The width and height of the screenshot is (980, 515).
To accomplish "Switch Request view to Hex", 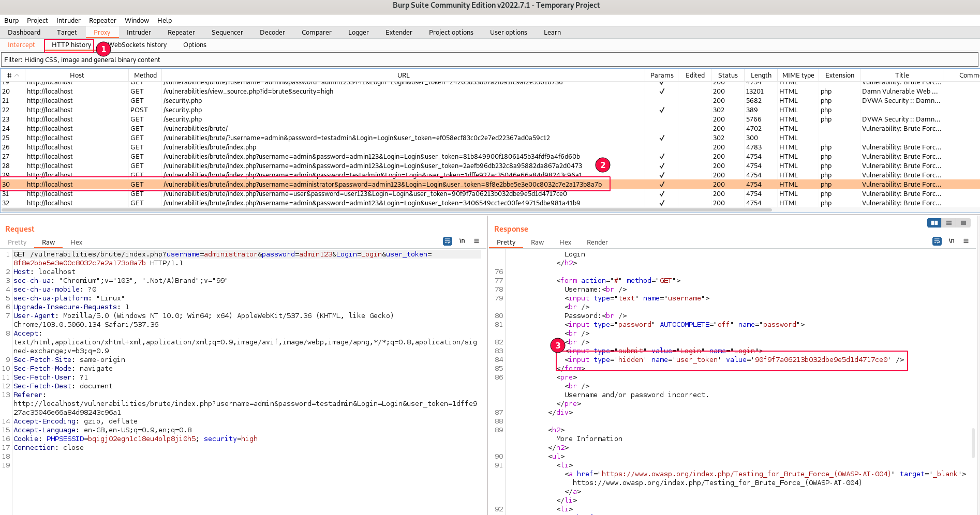I will 76,243.
